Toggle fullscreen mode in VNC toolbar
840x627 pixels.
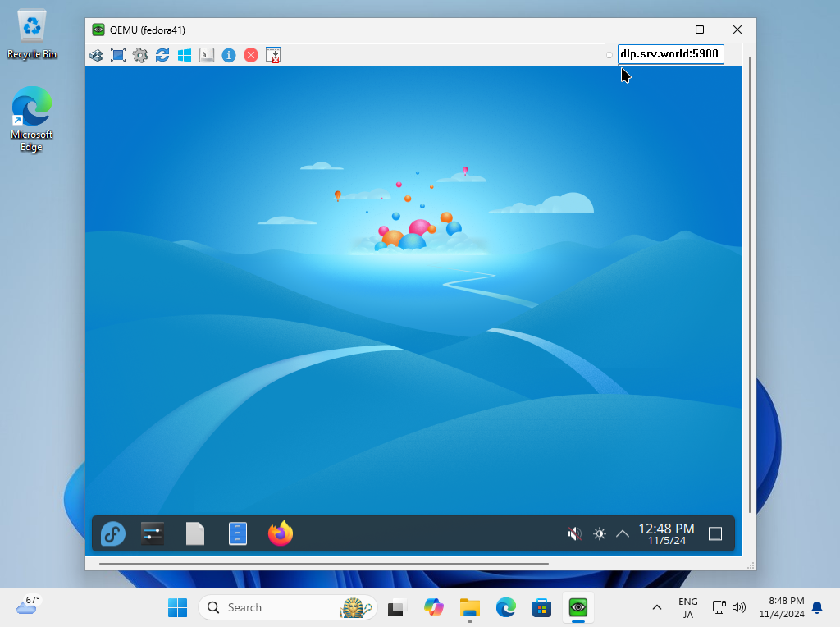(118, 55)
